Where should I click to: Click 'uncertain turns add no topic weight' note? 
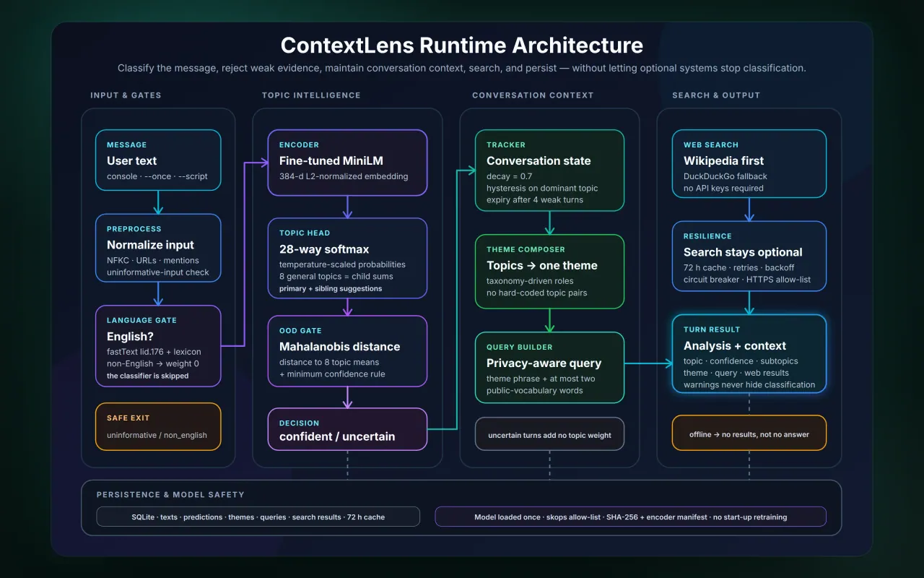tap(549, 434)
